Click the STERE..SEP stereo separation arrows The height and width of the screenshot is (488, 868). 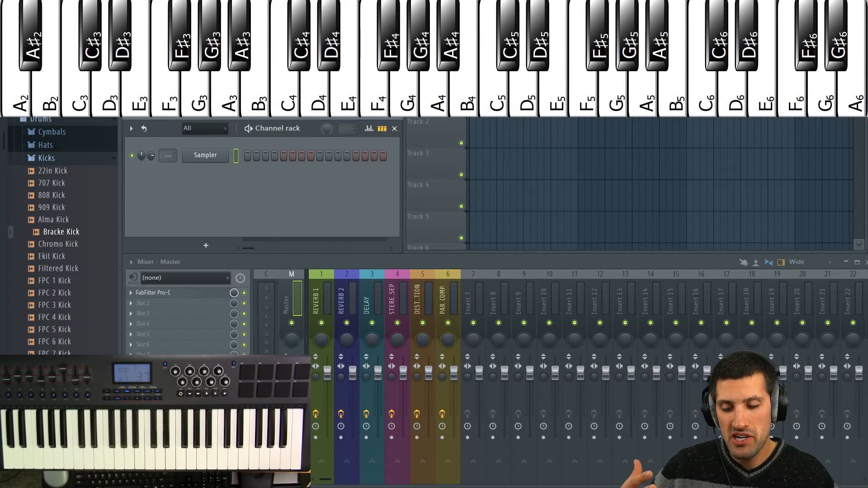pos(392,366)
